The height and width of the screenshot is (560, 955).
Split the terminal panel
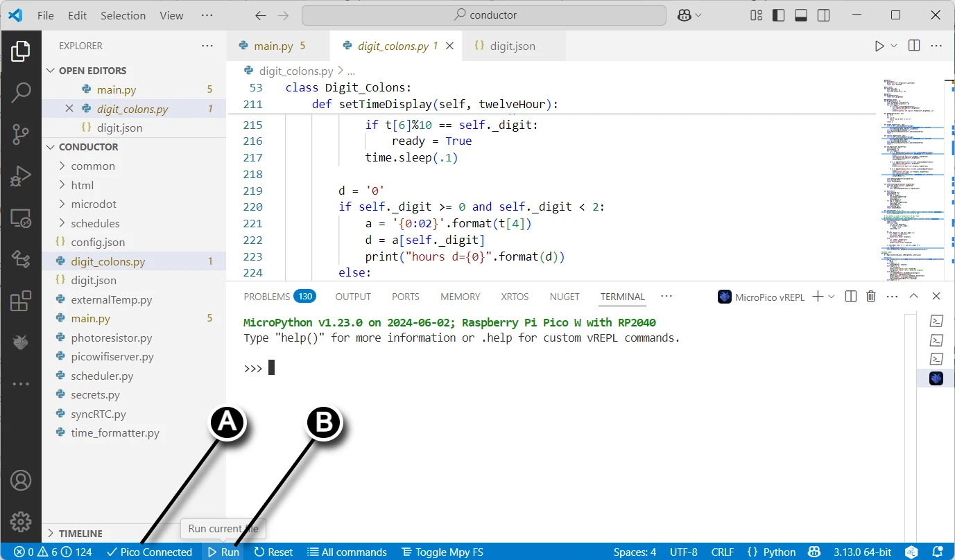[851, 297]
